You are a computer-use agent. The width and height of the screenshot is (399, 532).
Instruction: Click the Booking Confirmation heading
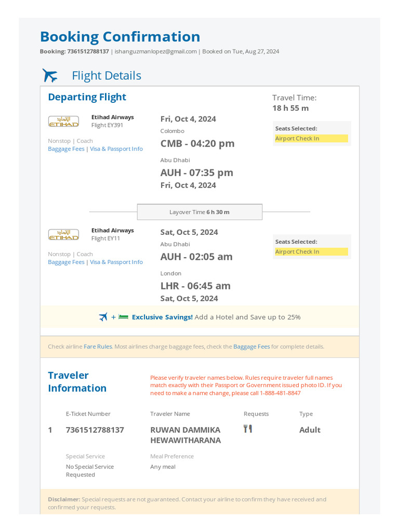(120, 37)
